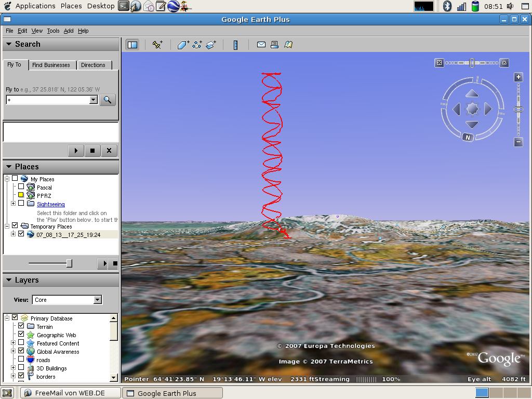Image resolution: width=532 pixels, height=399 pixels.
Task: Switch to FreeMail von WEB.DE taskbar window
Action: [71, 393]
